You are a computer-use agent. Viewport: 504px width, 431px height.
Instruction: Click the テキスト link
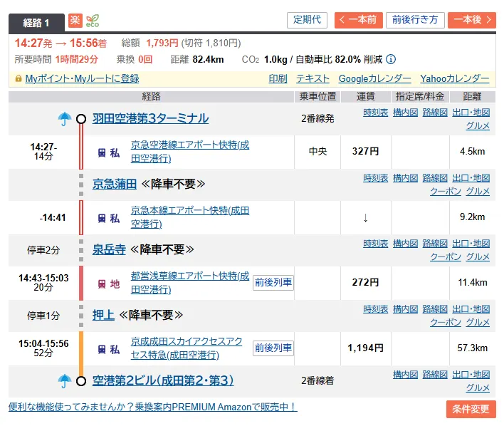point(313,78)
